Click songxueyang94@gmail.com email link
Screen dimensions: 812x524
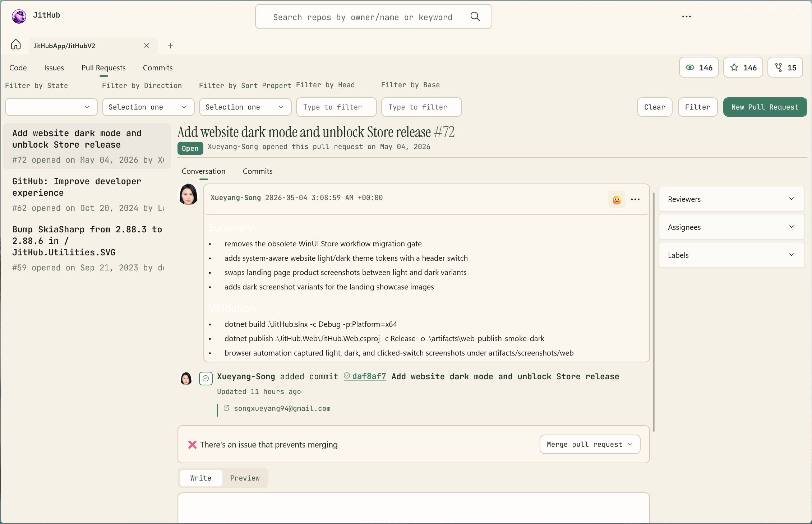pos(282,408)
